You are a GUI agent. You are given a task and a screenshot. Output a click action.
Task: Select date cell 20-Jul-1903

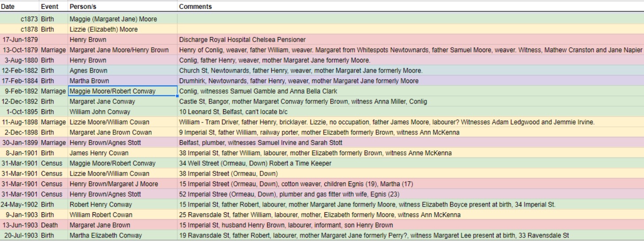point(19,235)
